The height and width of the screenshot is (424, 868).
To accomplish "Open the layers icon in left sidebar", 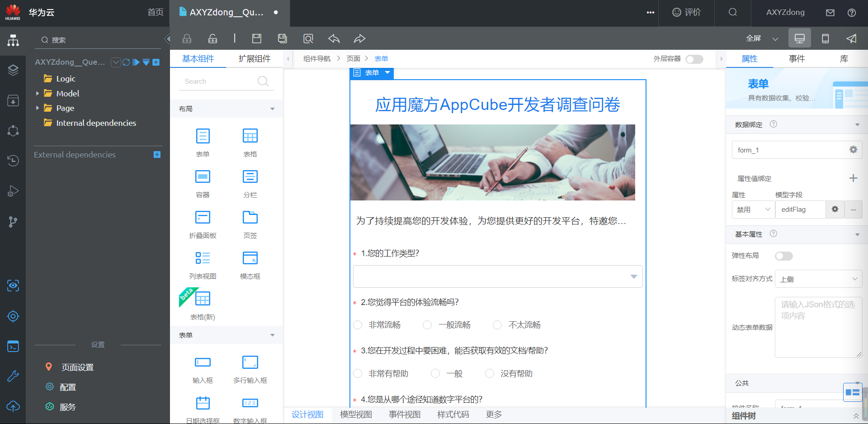I will click(13, 70).
